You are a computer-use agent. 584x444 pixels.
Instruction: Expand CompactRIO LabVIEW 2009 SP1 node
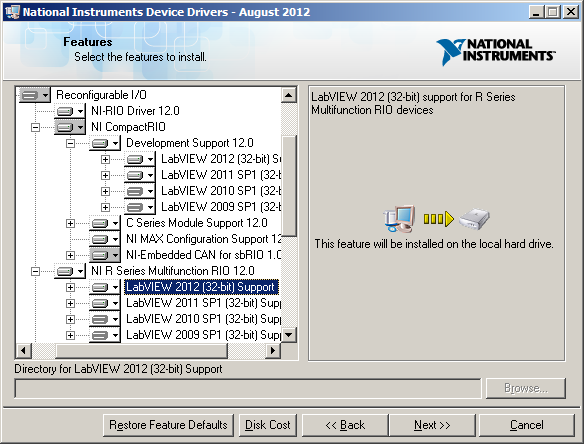105,207
